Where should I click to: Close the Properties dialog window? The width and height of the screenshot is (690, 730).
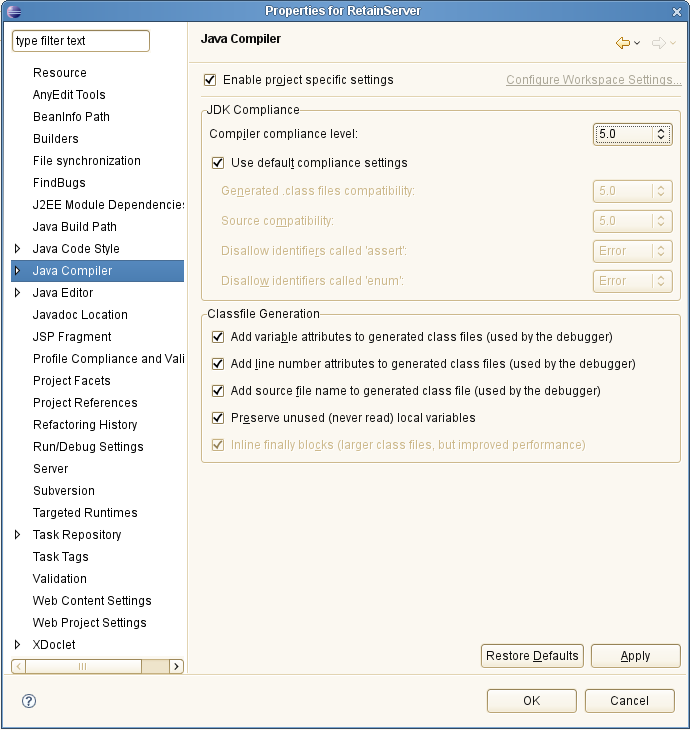[677, 12]
